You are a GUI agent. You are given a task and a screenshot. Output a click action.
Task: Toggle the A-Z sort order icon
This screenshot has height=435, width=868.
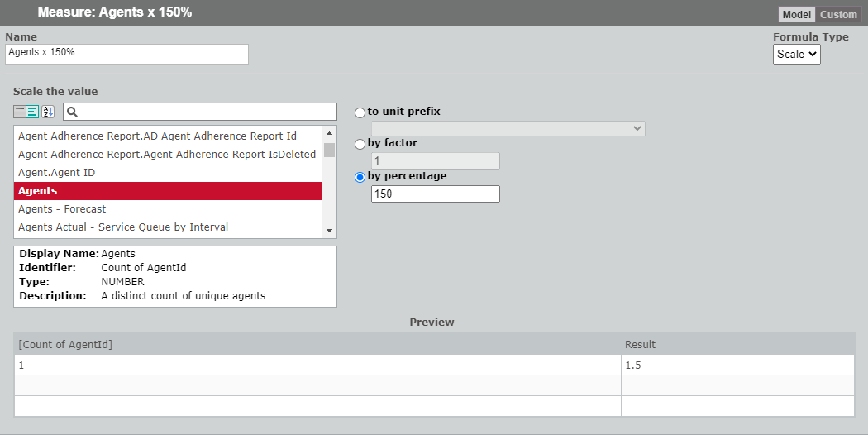pyautogui.click(x=47, y=112)
